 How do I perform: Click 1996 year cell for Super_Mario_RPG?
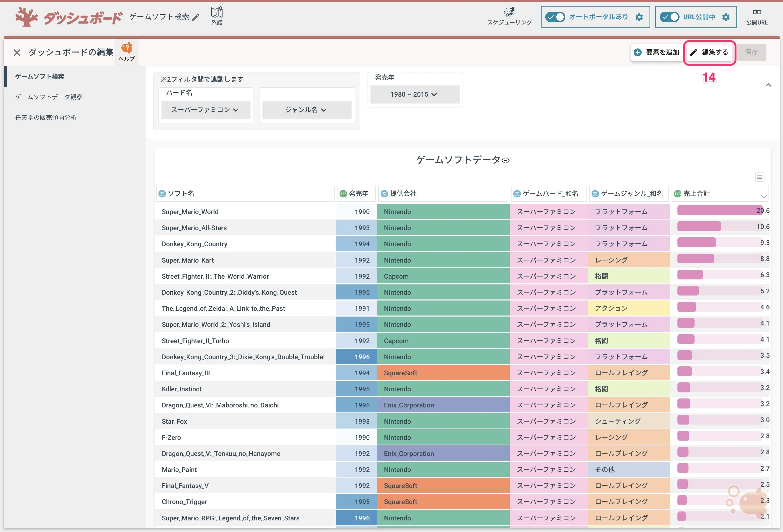(356, 518)
